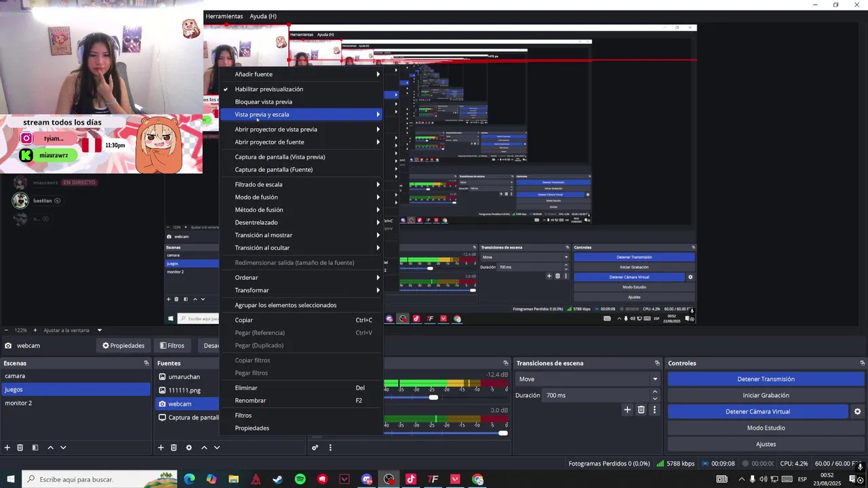Click the Duración 700 ms field
This screenshot has width=868, height=488.
[x=596, y=395]
